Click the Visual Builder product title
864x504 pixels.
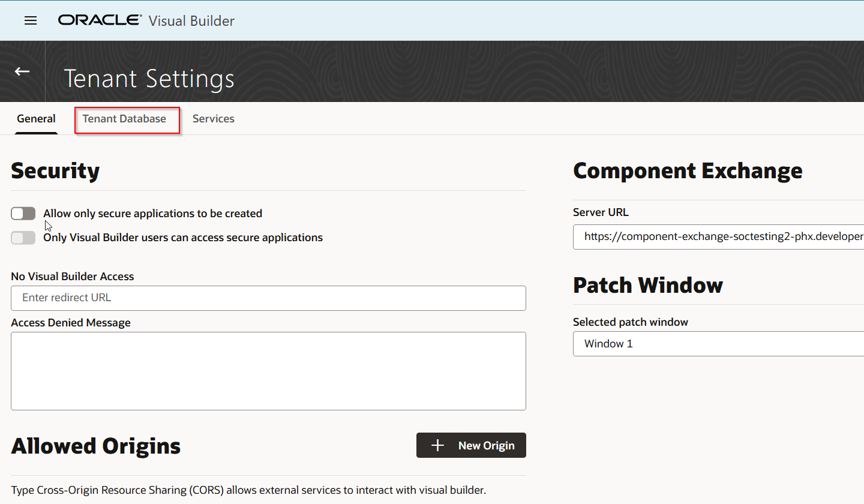[x=191, y=21]
